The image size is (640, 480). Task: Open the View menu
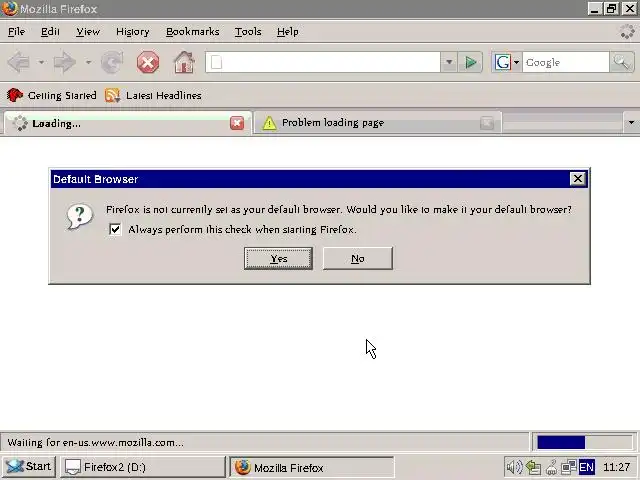coord(88,31)
